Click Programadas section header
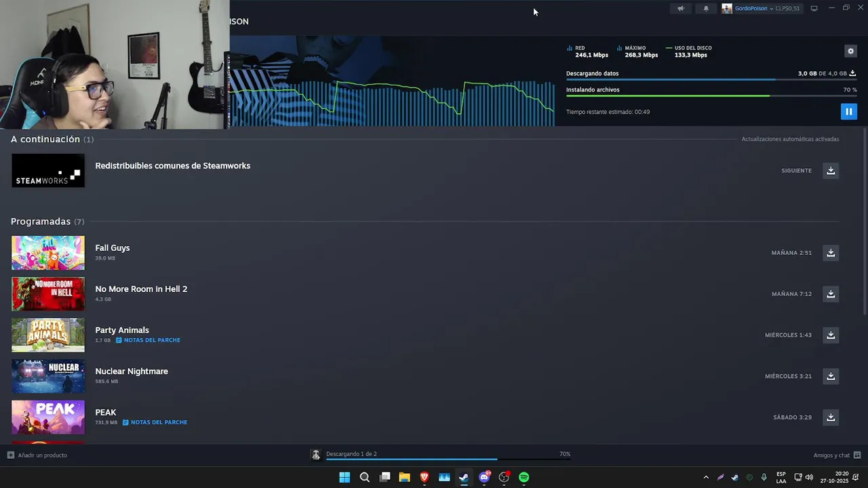 pyautogui.click(x=47, y=222)
